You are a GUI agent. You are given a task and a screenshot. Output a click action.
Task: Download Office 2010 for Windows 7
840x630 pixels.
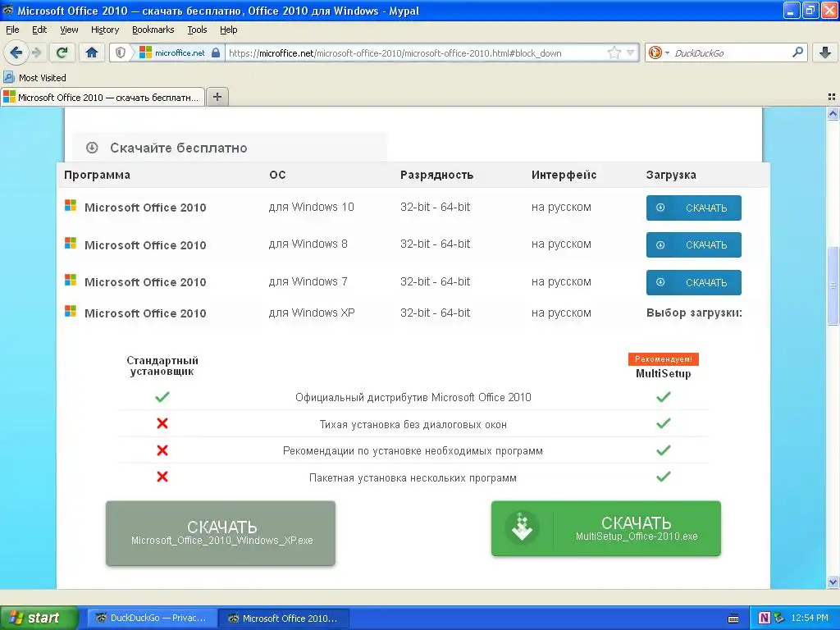point(693,282)
